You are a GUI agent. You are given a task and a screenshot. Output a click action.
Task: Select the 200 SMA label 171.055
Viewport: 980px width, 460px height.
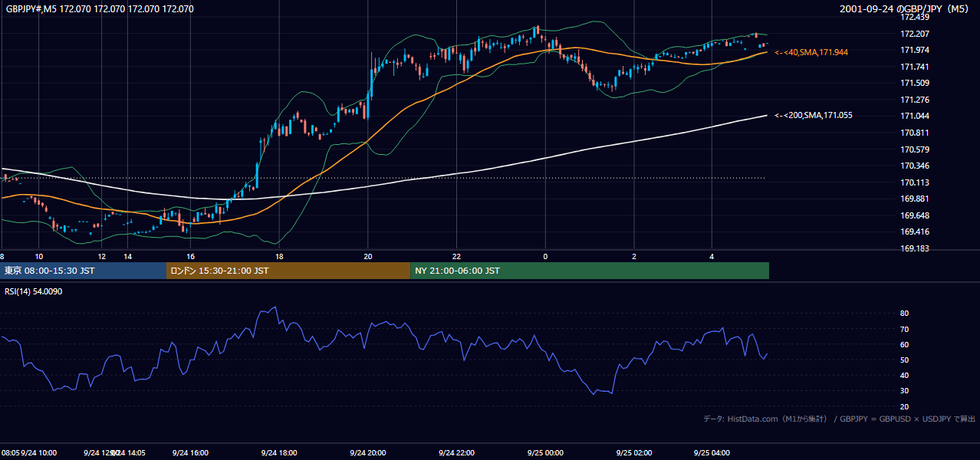pyautogui.click(x=814, y=116)
